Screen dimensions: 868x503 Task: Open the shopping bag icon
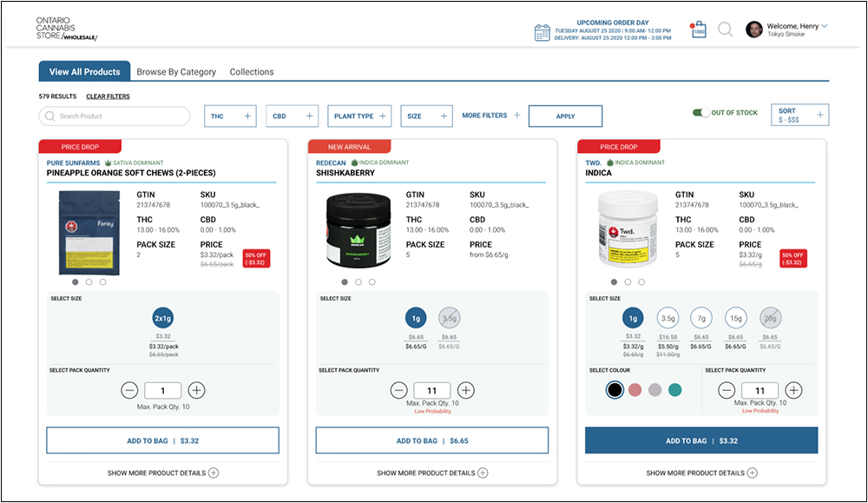tap(699, 30)
